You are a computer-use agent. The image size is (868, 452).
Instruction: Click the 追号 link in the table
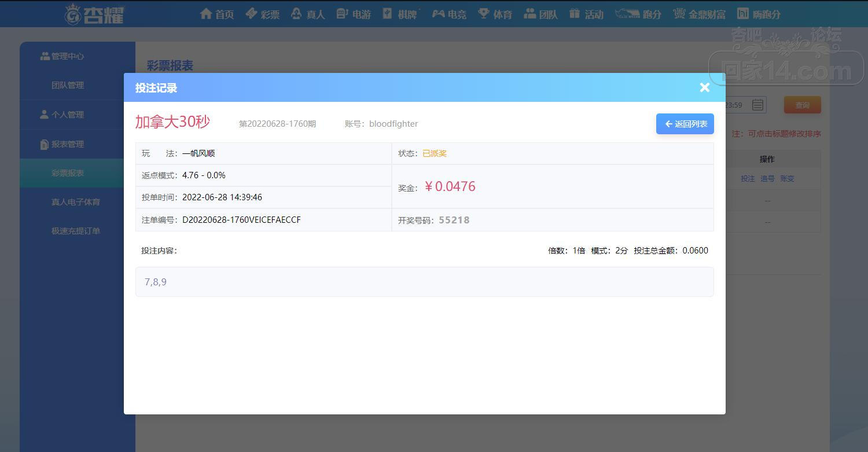point(767,179)
